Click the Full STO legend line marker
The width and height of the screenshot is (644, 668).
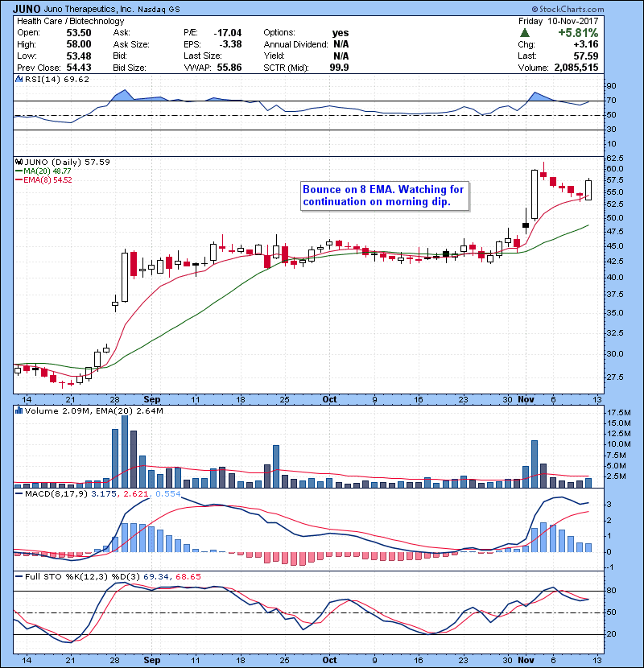point(19,576)
